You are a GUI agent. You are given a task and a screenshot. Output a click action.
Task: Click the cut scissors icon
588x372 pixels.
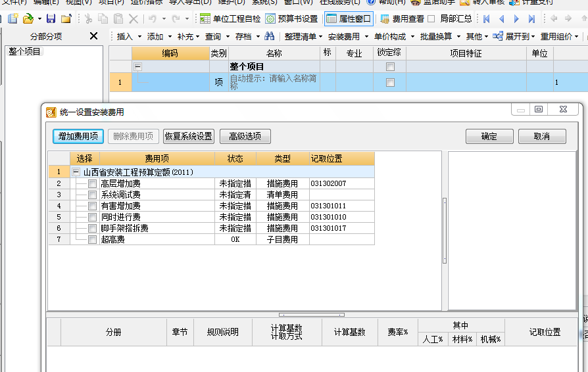(89, 18)
